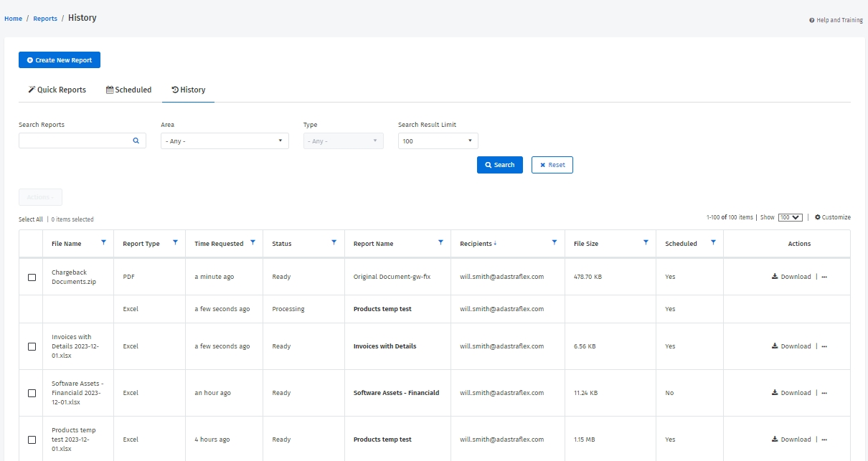
Task: Change the Show items per page selector
Action: [x=790, y=217]
